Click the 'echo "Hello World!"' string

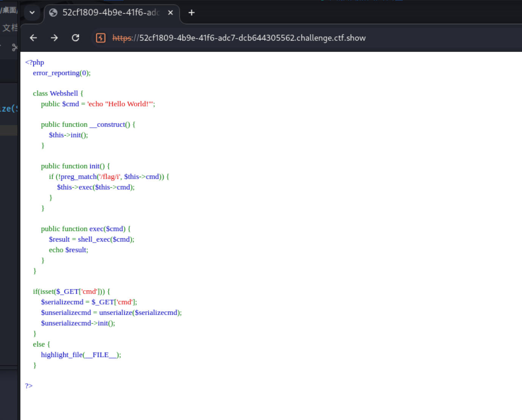coord(121,104)
